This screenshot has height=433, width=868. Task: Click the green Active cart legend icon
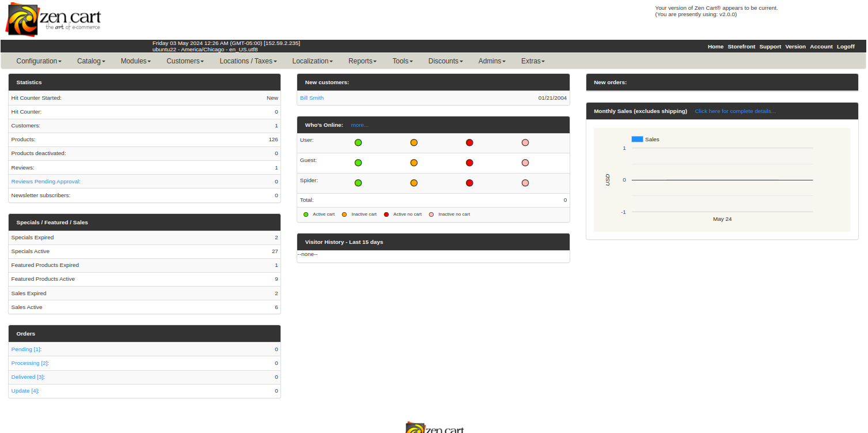(x=306, y=214)
